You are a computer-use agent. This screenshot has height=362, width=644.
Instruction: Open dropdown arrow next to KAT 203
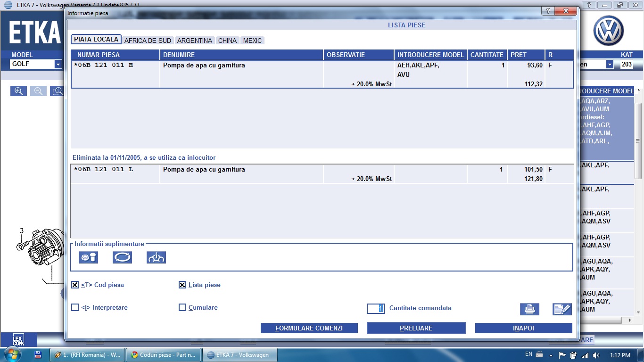[610, 64]
